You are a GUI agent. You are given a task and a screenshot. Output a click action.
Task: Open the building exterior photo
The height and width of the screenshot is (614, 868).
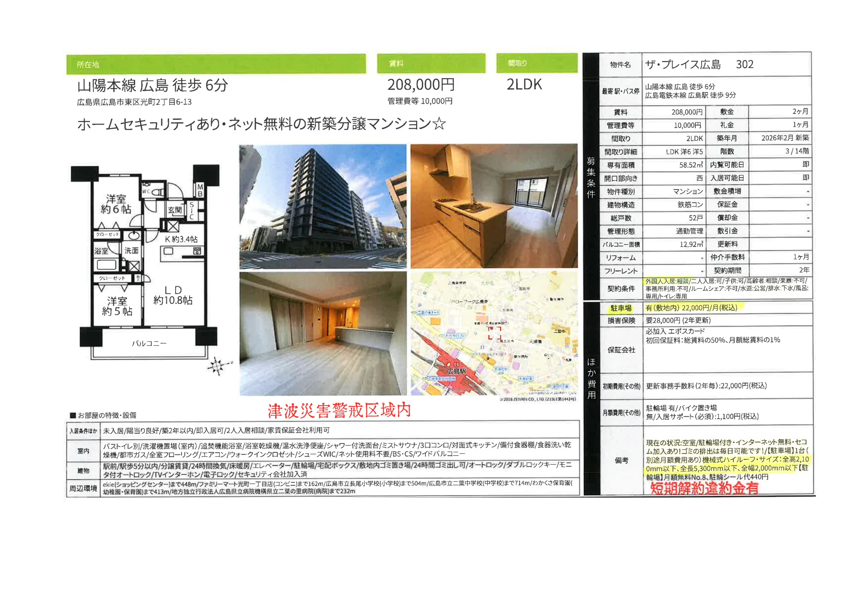click(323, 206)
